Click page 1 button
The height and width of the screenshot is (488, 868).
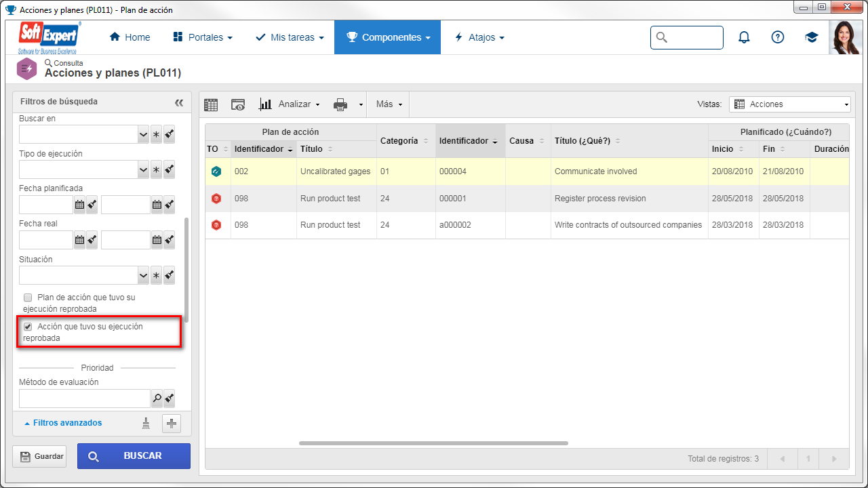808,459
